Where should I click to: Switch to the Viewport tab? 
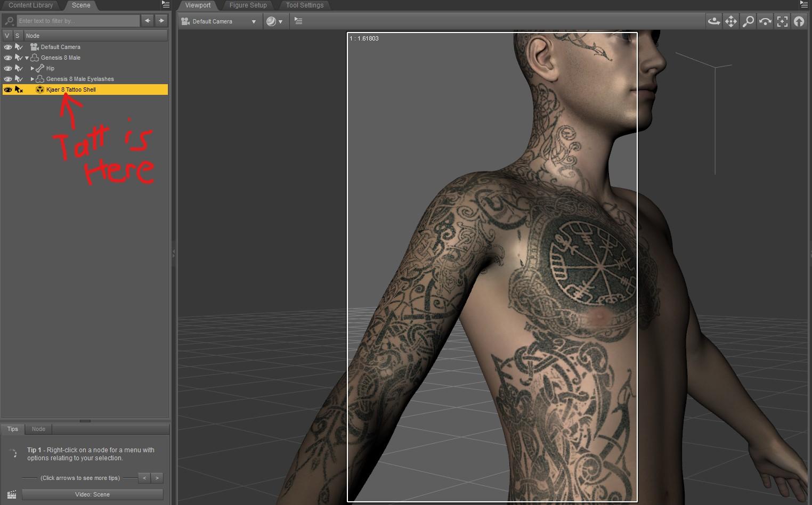[198, 5]
